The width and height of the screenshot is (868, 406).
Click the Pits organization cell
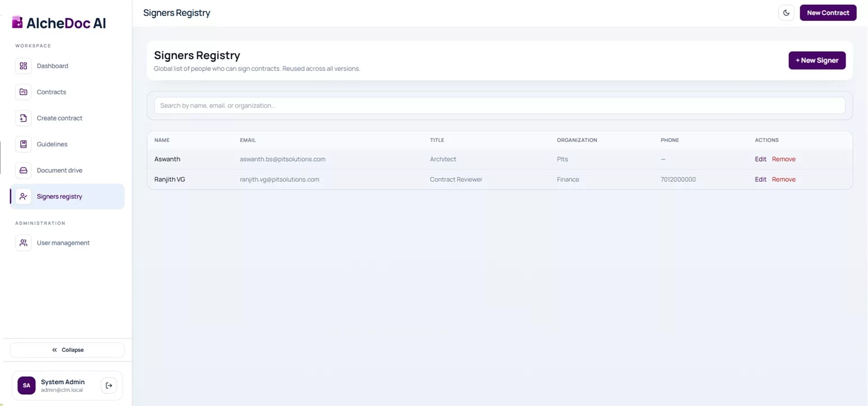562,159
